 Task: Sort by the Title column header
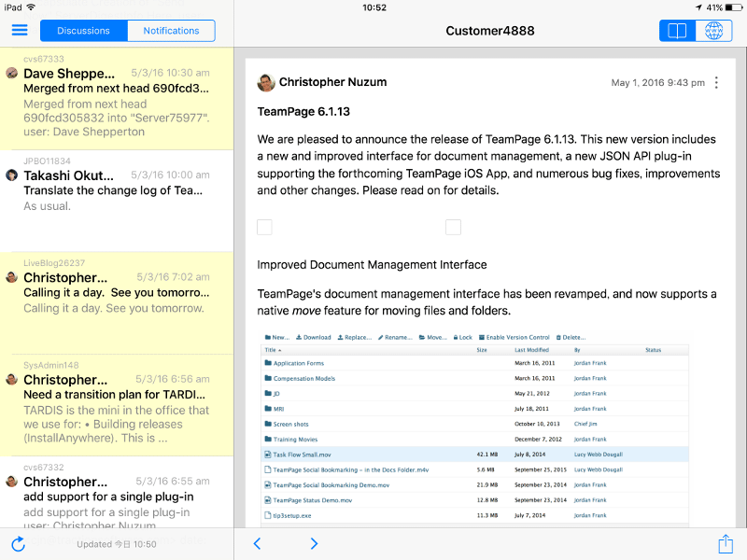[273, 350]
